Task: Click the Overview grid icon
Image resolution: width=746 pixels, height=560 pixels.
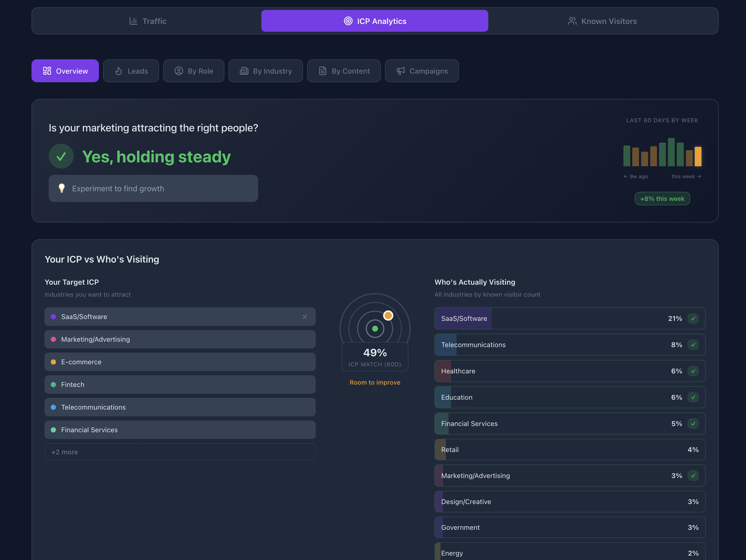Action: click(x=47, y=71)
